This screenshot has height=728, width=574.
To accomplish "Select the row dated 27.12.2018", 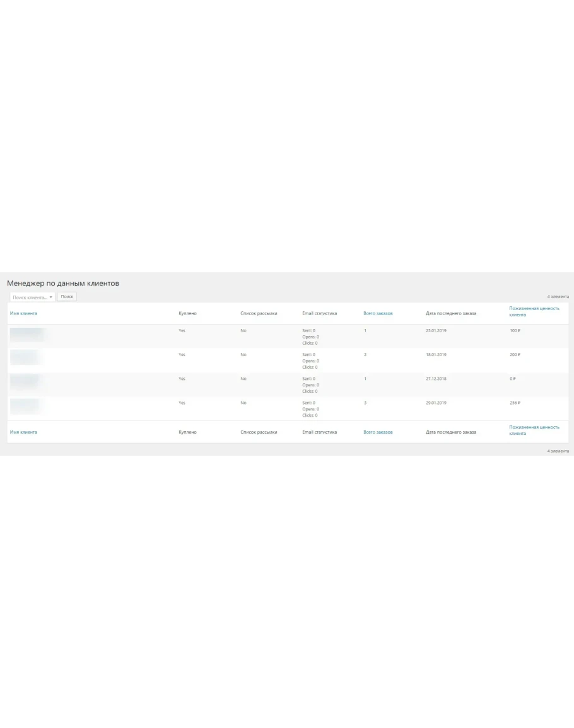I will 436,379.
